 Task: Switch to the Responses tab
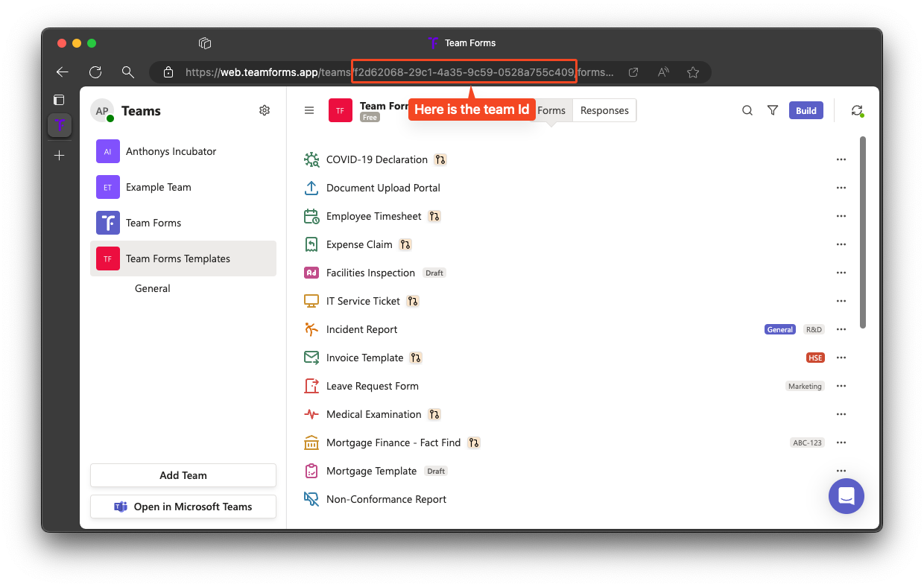(x=604, y=110)
